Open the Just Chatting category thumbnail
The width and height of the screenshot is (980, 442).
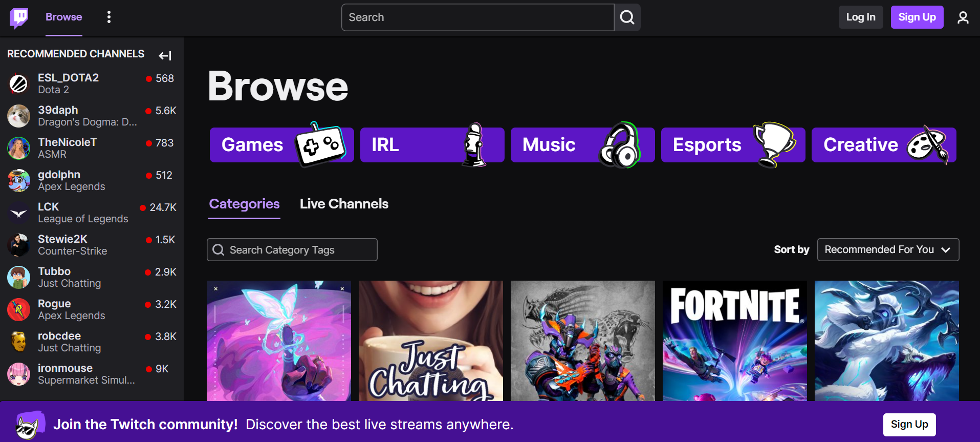[x=431, y=341]
